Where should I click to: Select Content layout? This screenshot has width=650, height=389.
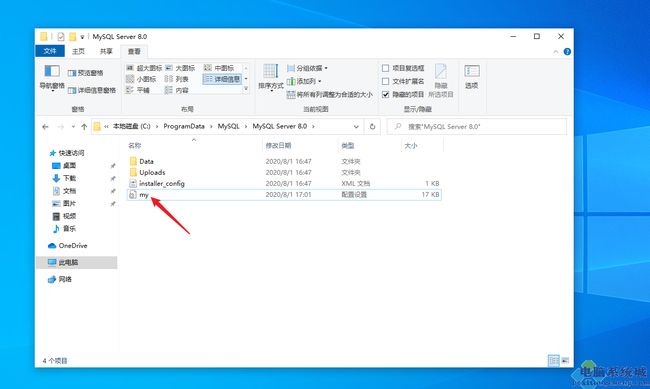[x=177, y=90]
